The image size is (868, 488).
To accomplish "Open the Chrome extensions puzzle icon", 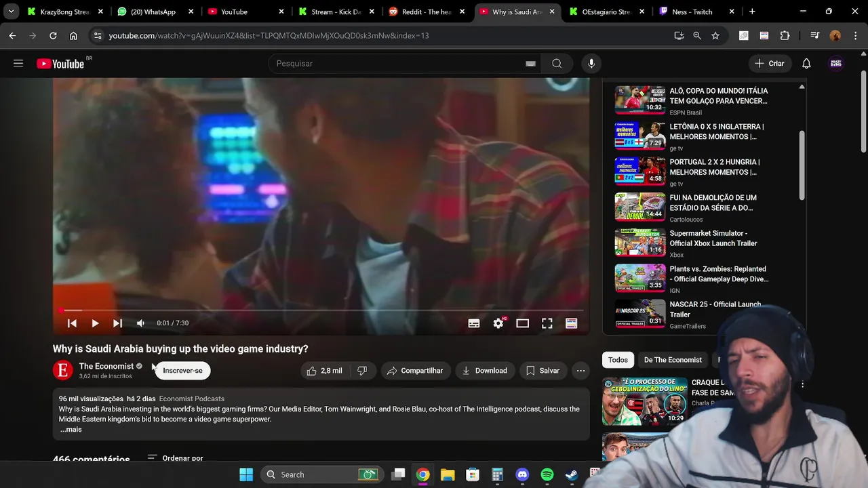I will (x=785, y=35).
